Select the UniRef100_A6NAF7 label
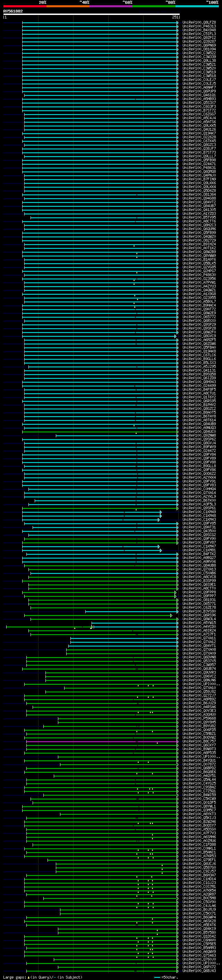The image size is (222, 980). 199,88
